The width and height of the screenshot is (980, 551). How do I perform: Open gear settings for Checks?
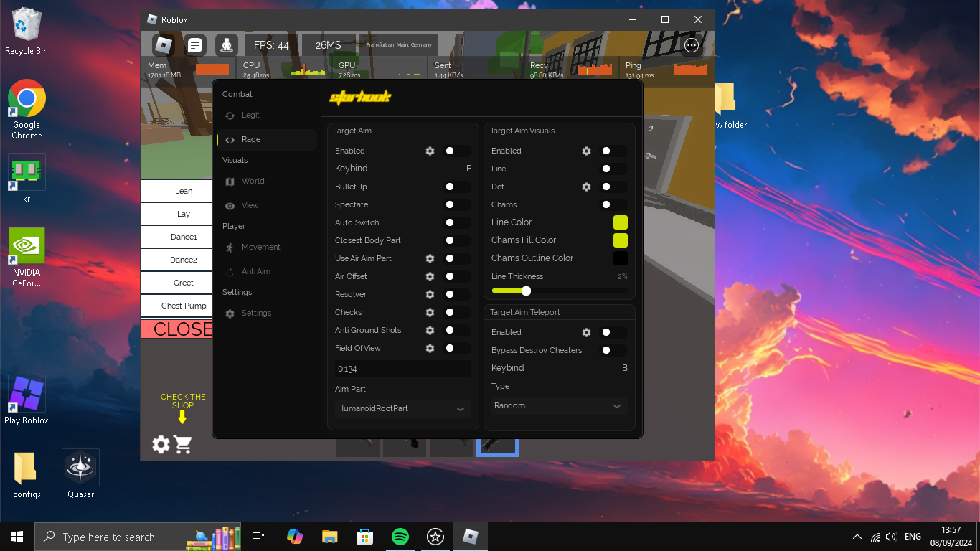click(x=430, y=312)
